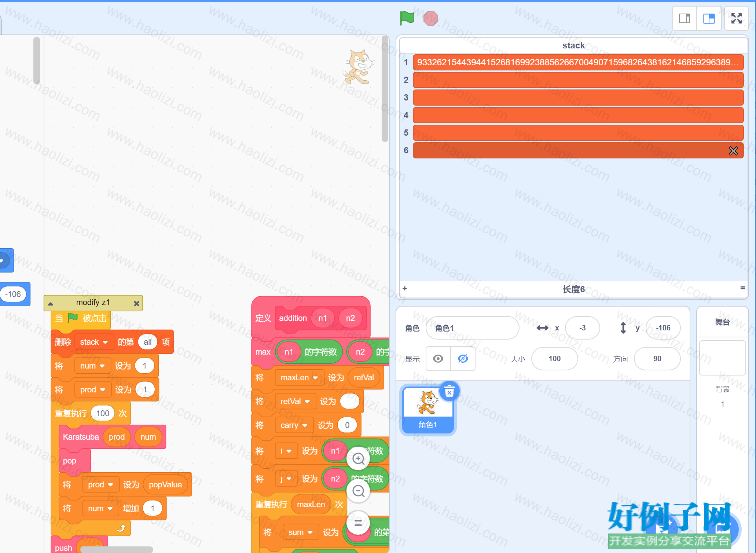Stop the project with the red stop sign
The height and width of the screenshot is (553, 756).
430,18
